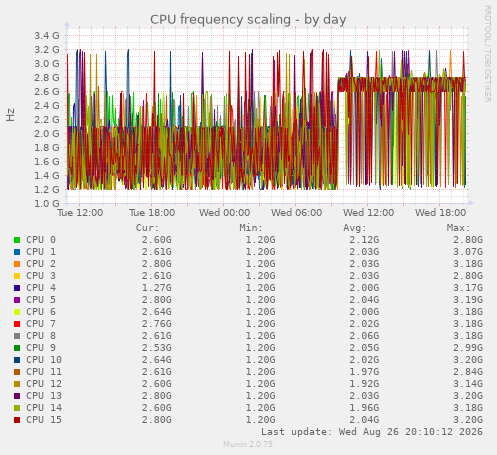Click CPU 5 max value 3.19G
Screen dimensions: 497x455
tap(468, 300)
